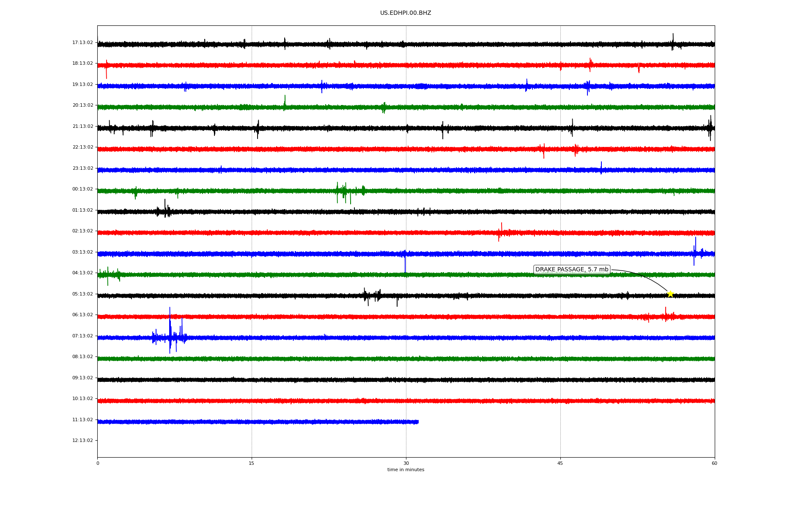Click the plot title US.EDHPI.00.BHZ

click(406, 13)
